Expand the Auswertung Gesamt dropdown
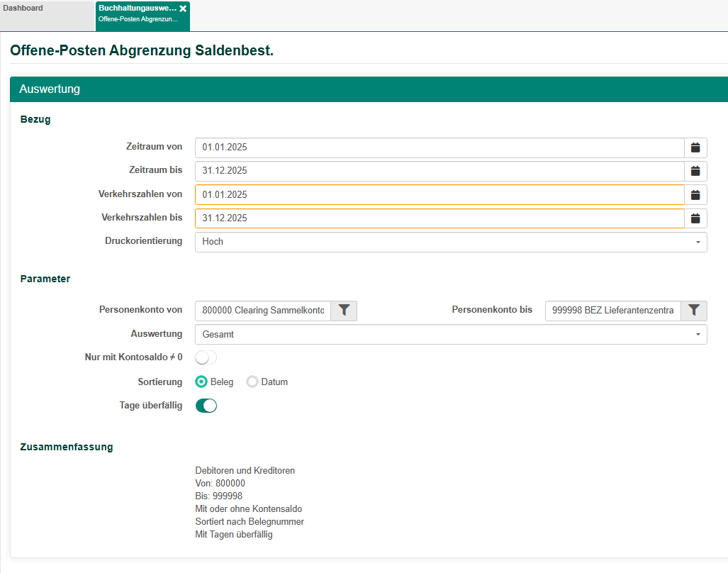The height and width of the screenshot is (573, 728). (x=450, y=334)
